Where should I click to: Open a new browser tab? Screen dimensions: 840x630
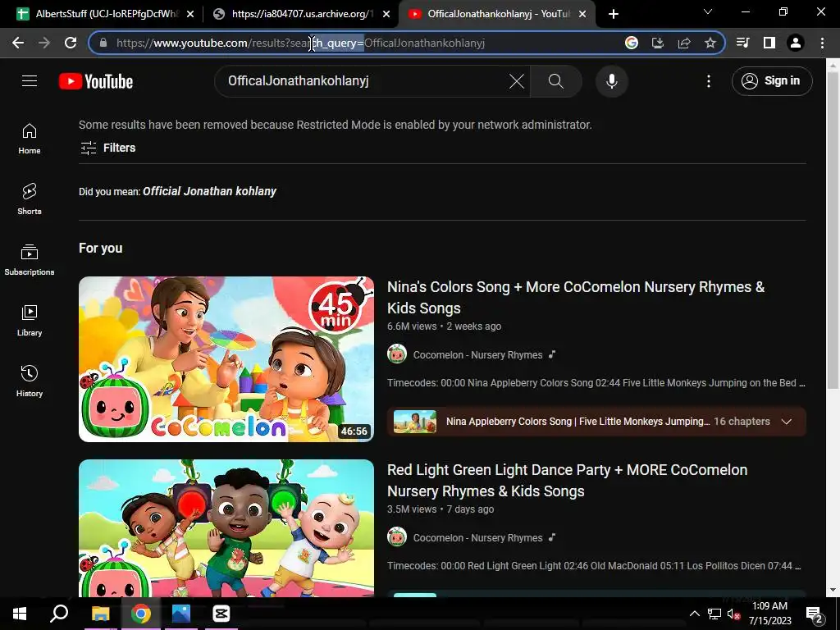614,14
